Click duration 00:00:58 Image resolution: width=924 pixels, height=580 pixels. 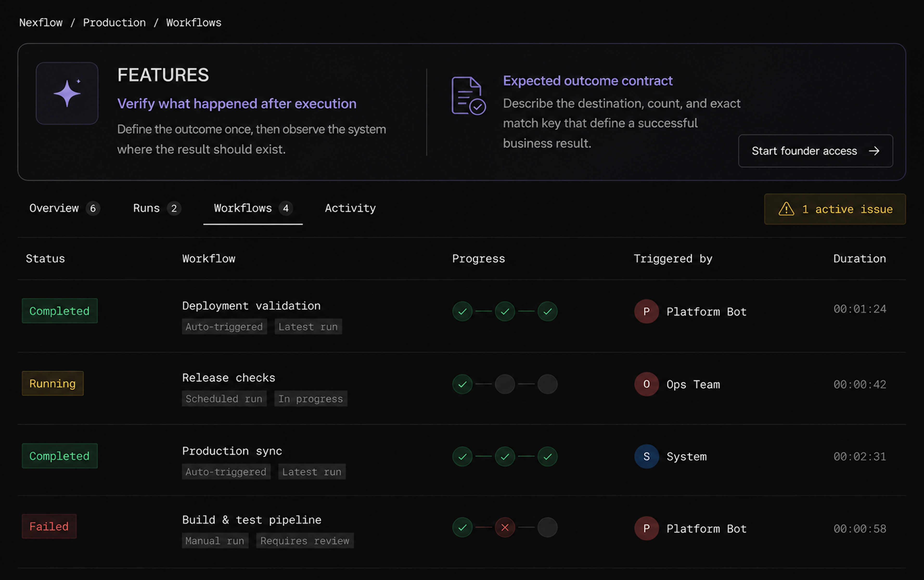[x=860, y=529]
